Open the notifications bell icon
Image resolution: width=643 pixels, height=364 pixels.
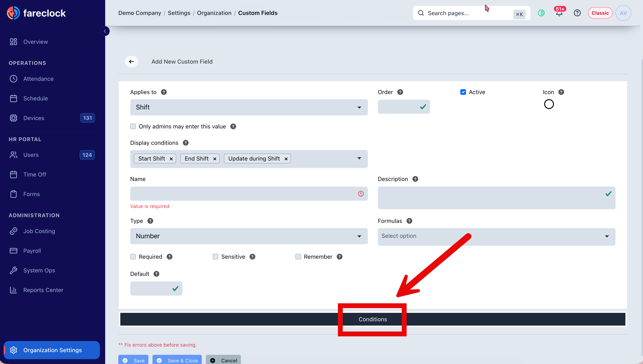pos(559,13)
